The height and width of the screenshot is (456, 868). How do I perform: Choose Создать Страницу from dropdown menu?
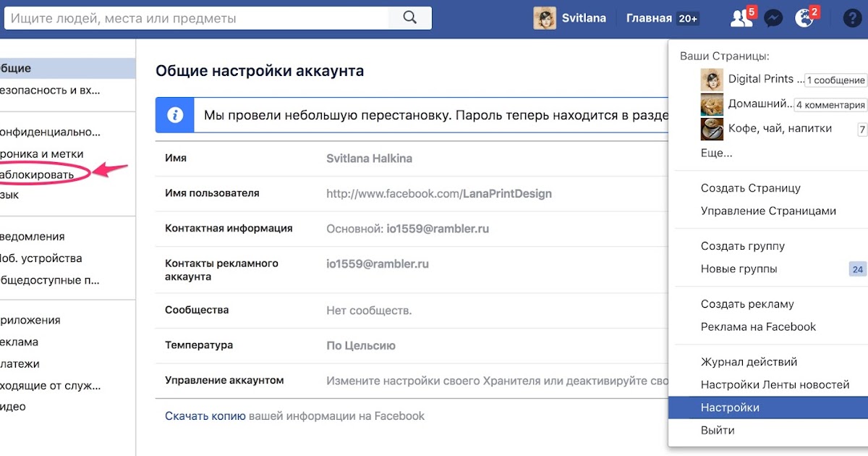coord(751,188)
